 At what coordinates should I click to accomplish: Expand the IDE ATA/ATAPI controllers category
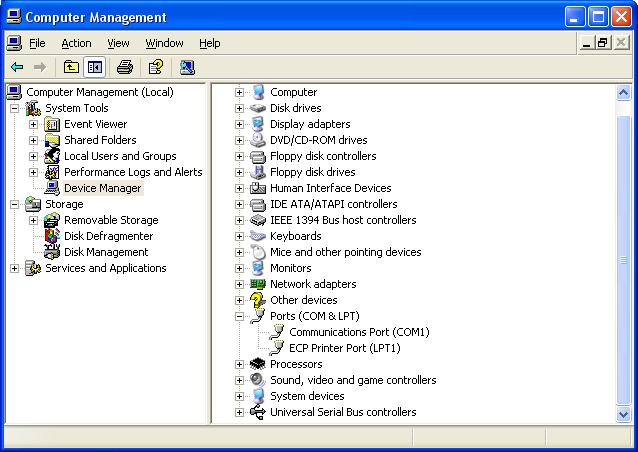click(x=239, y=204)
